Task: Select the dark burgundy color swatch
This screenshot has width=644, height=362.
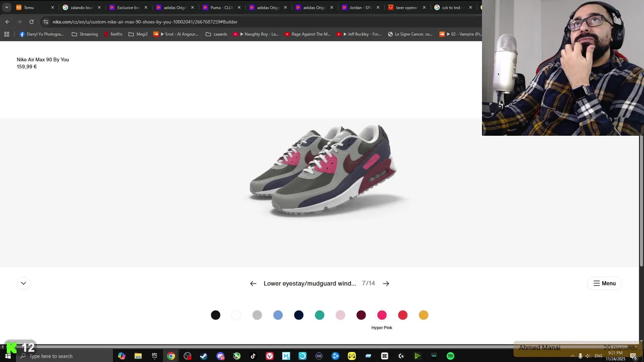Action: click(361, 315)
